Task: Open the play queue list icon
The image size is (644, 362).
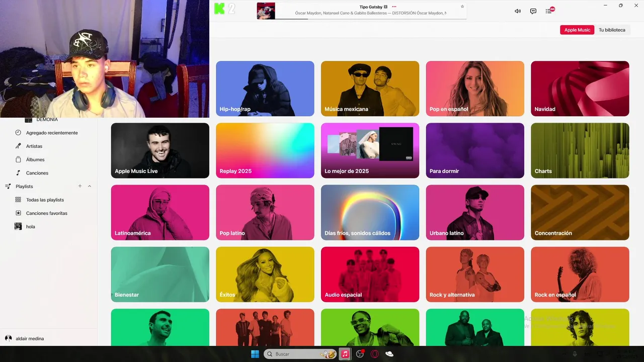Action: coord(549,11)
